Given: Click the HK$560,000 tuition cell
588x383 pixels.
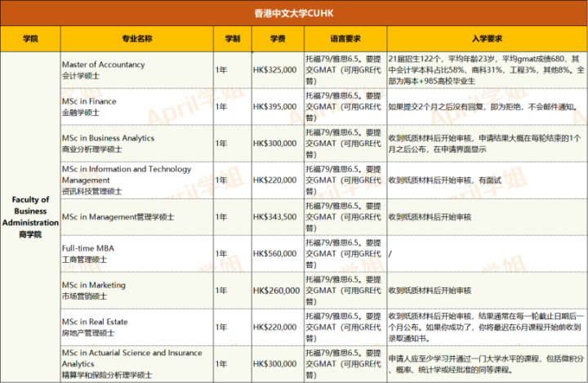Looking at the screenshot, I should [x=278, y=254].
